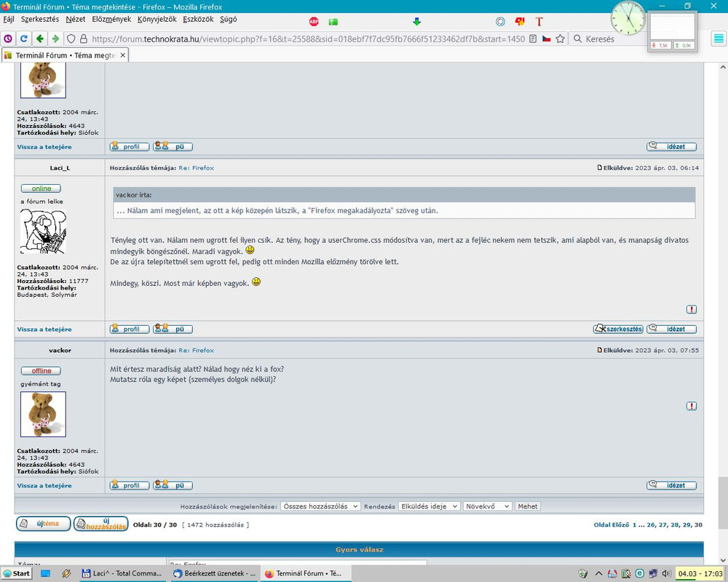
Task: Open the Fájl menu
Action: point(9,19)
